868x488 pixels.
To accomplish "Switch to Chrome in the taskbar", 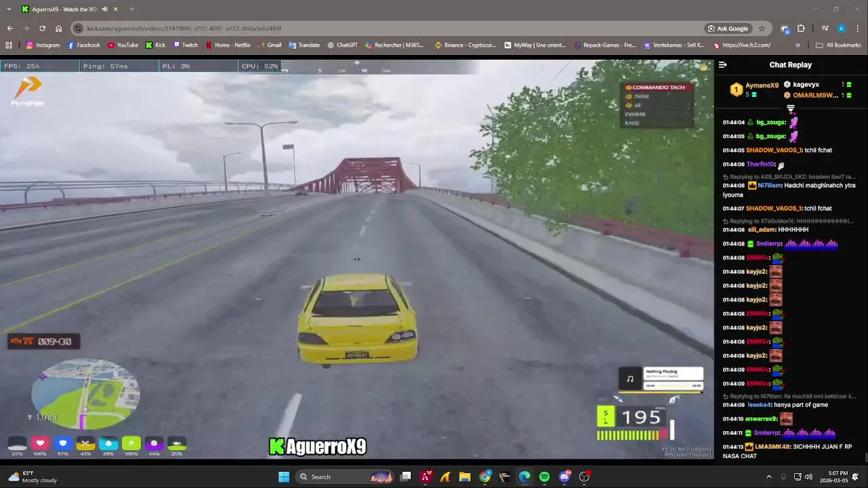I will [485, 476].
